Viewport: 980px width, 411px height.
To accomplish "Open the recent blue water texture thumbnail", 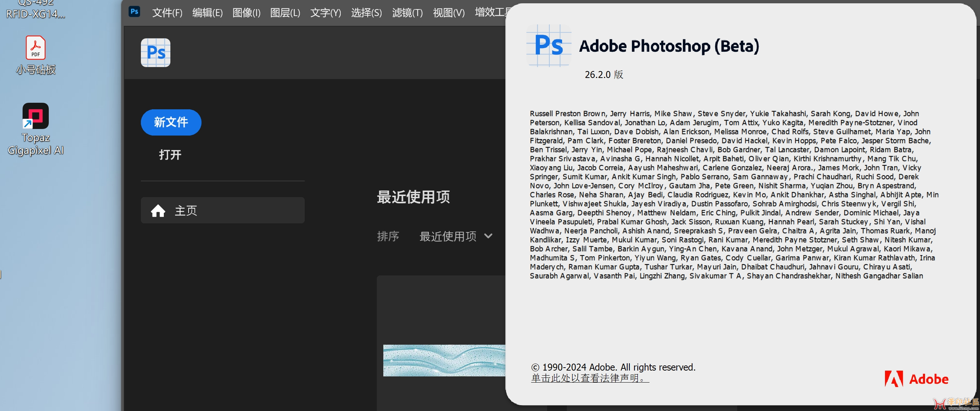I will click(x=444, y=360).
